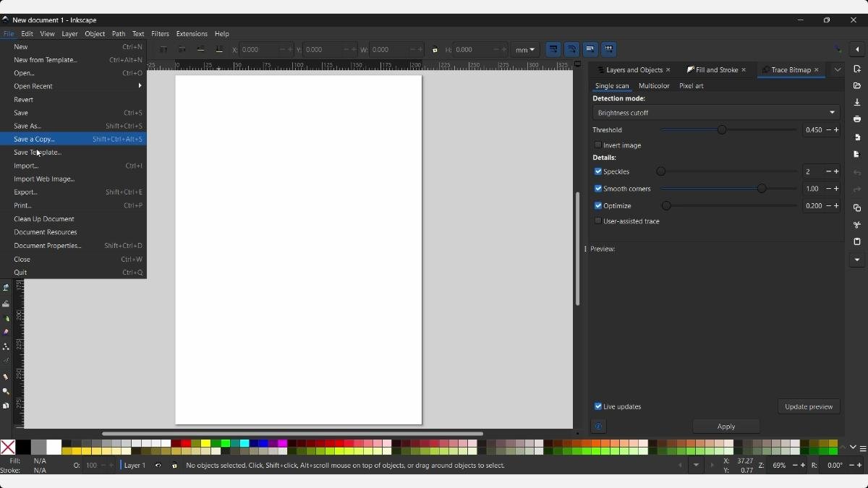Image resolution: width=868 pixels, height=488 pixels.
Task: Toggle move gradients with object button
Action: [590, 49]
